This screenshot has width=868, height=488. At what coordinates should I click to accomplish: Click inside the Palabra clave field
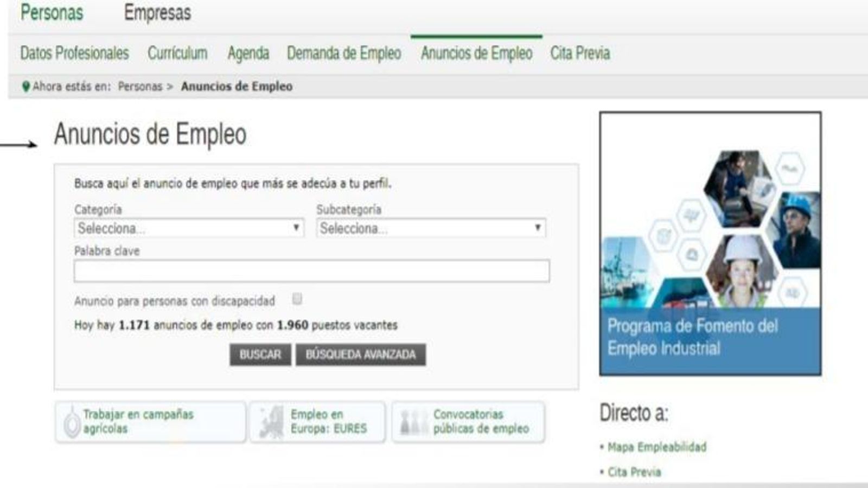(x=312, y=272)
